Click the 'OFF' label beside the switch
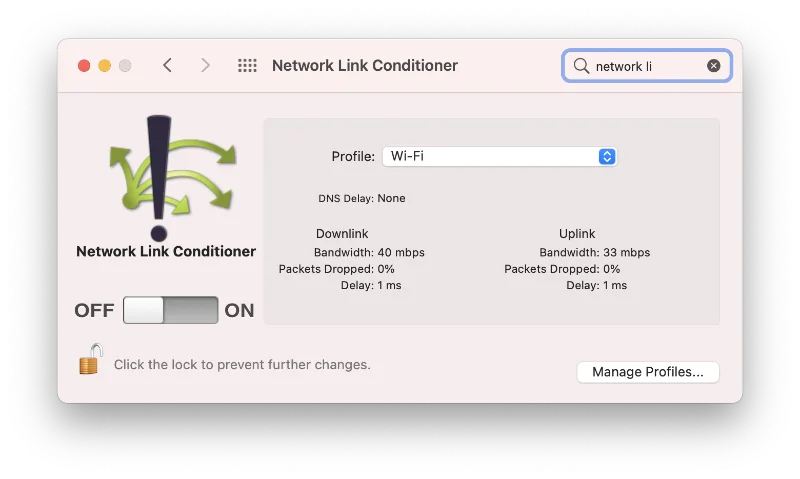Viewport: 800px width, 479px height. point(94,310)
